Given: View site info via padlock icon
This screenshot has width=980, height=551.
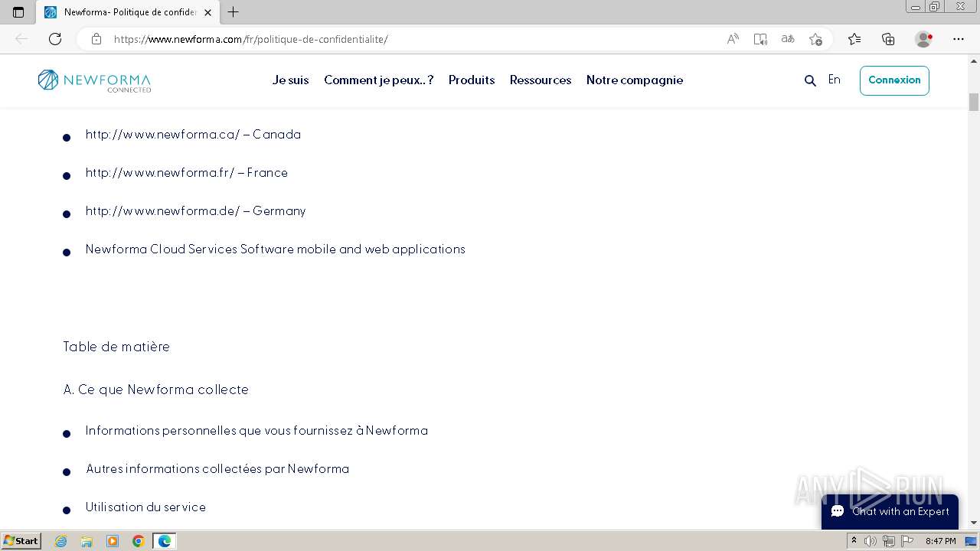Looking at the screenshot, I should (x=96, y=39).
